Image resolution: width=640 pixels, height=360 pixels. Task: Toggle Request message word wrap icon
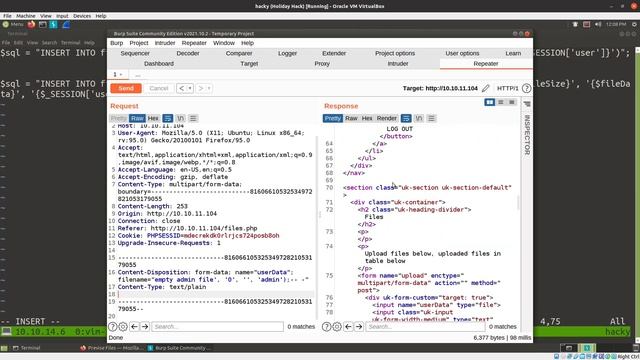pyautogui.click(x=168, y=118)
